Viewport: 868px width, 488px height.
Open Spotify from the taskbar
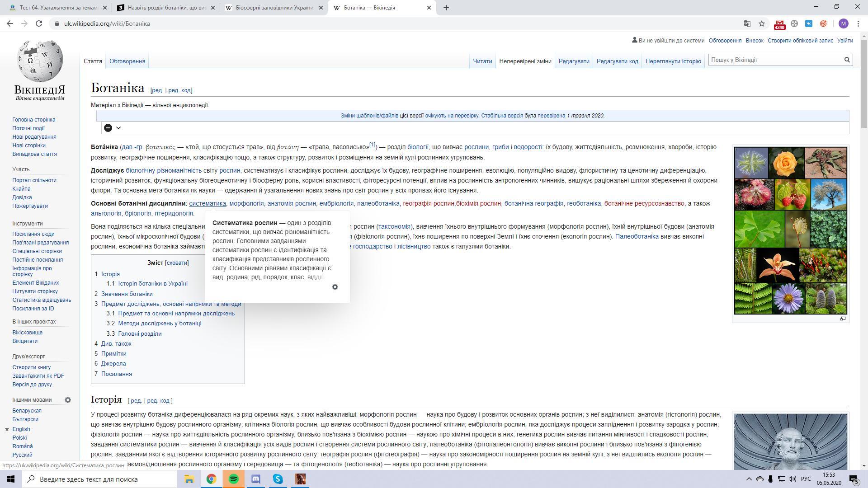point(233,479)
